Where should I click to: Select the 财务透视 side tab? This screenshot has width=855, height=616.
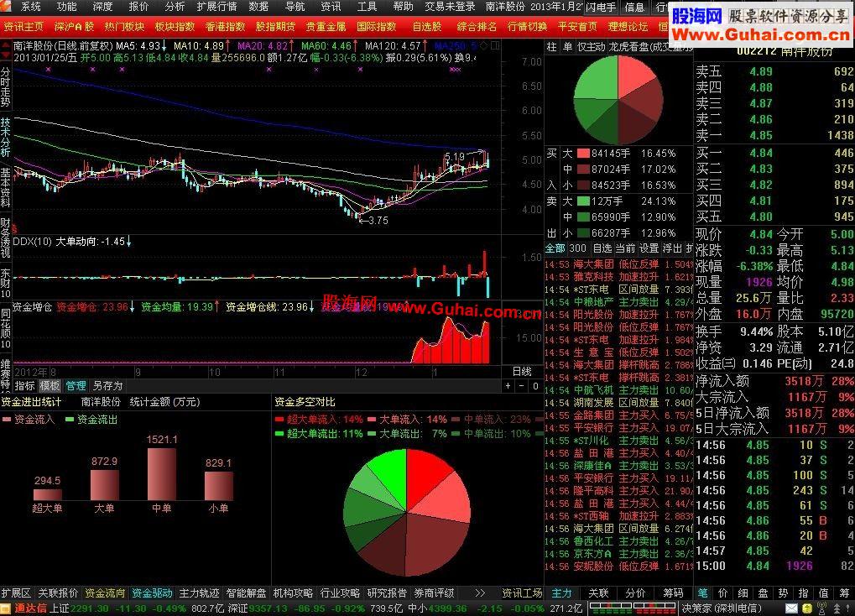click(x=5, y=238)
